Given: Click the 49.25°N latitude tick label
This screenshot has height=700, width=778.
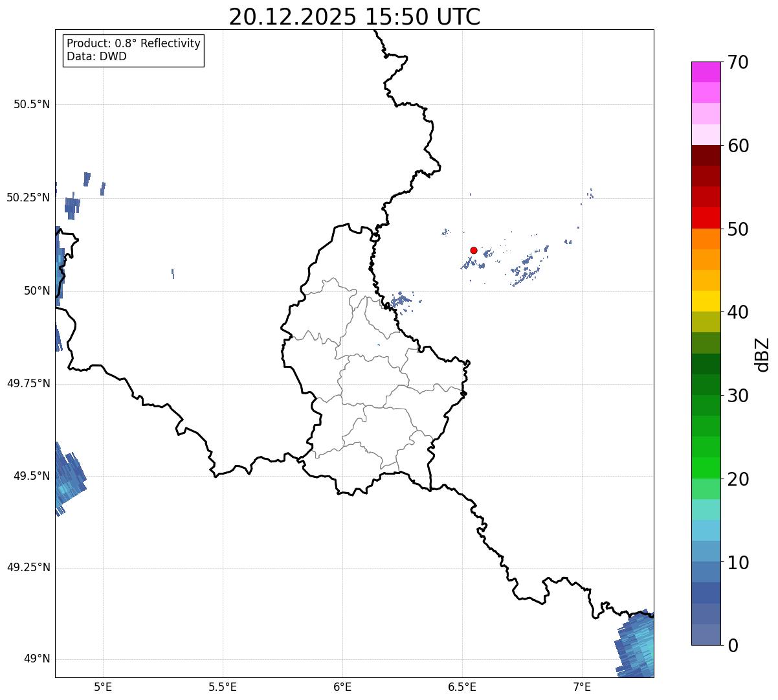Looking at the screenshot, I should pos(28,568).
